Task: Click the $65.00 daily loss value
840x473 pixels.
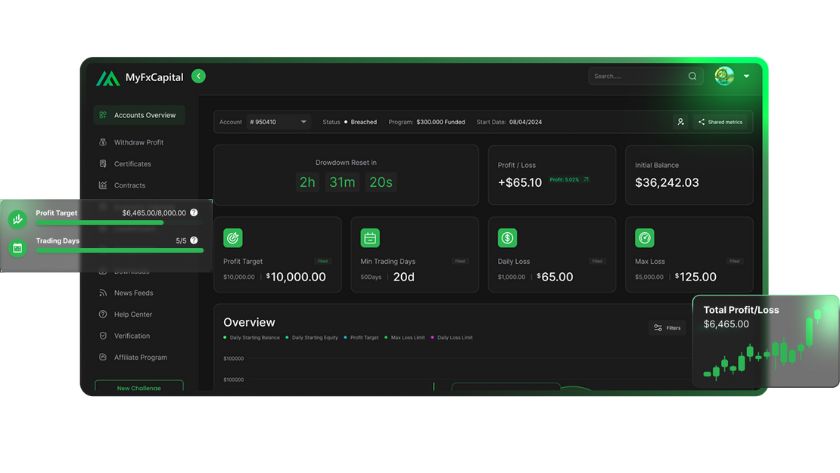Action: [555, 277]
